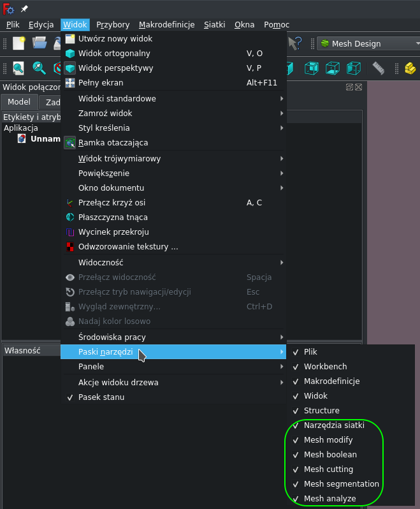The height and width of the screenshot is (509, 420).
Task: Expand Panele submenu
Action: (x=173, y=367)
